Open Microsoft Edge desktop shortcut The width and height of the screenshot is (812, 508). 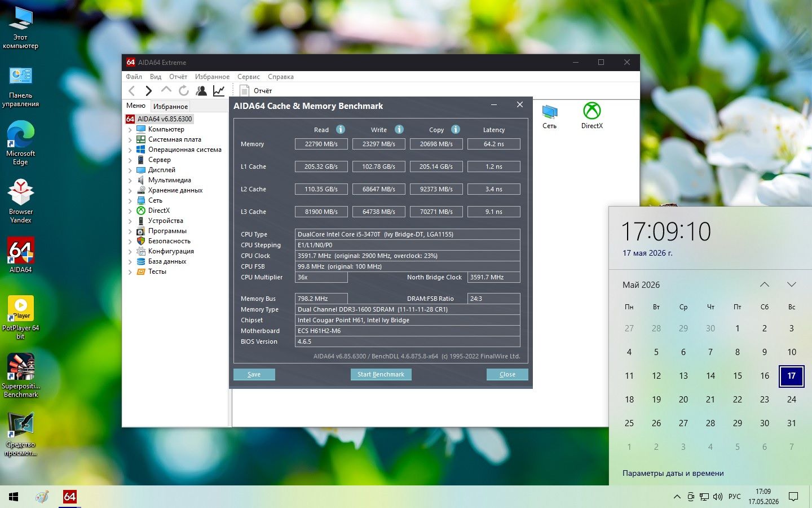tap(21, 143)
